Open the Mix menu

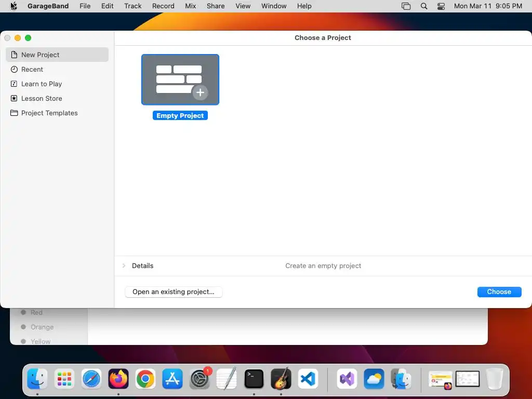click(190, 6)
